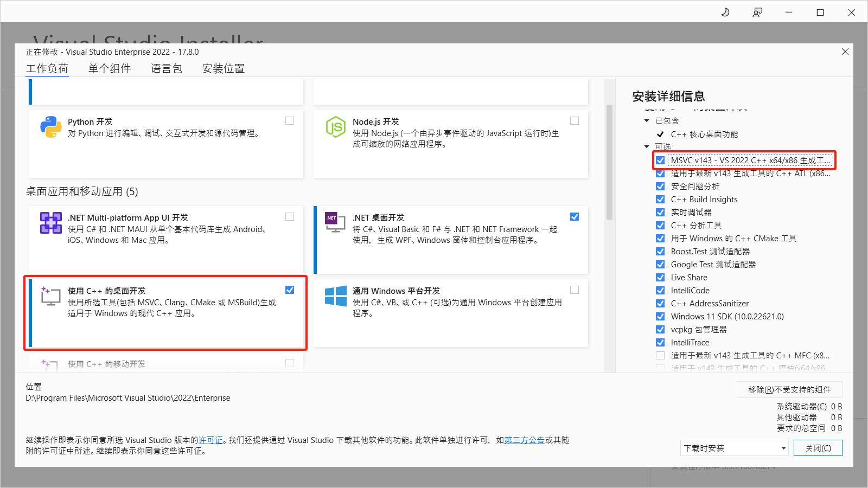868x488 pixels.
Task: Collapse the 可选 section
Action: 647,147
